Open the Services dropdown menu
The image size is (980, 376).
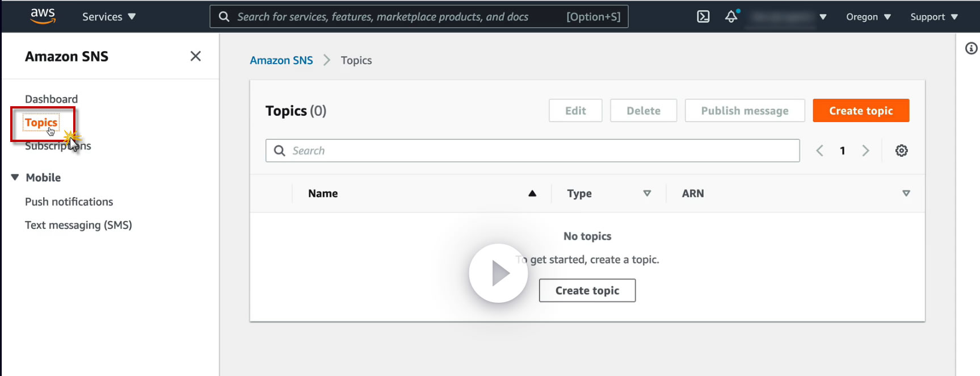[108, 16]
